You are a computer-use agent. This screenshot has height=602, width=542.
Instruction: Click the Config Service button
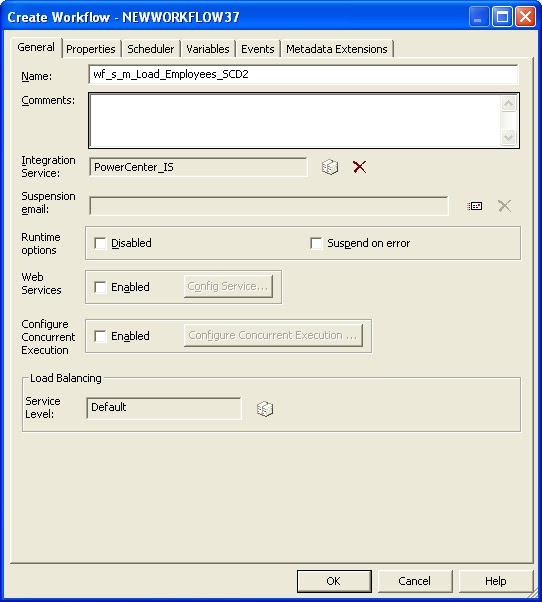(x=228, y=286)
